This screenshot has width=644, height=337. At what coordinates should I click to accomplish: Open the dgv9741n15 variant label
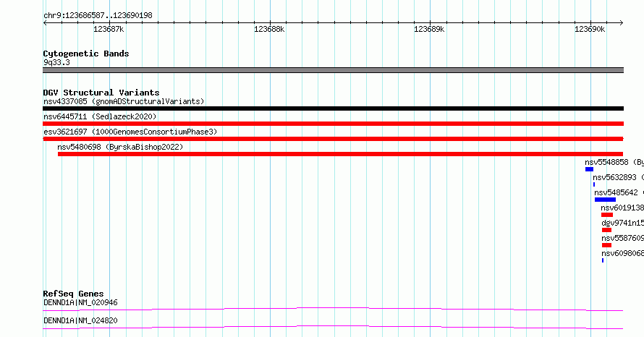click(x=622, y=223)
